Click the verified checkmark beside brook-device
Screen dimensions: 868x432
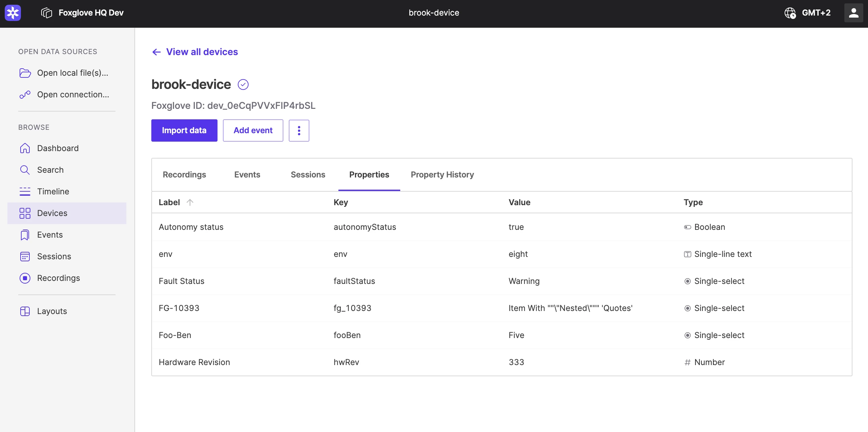coord(243,85)
